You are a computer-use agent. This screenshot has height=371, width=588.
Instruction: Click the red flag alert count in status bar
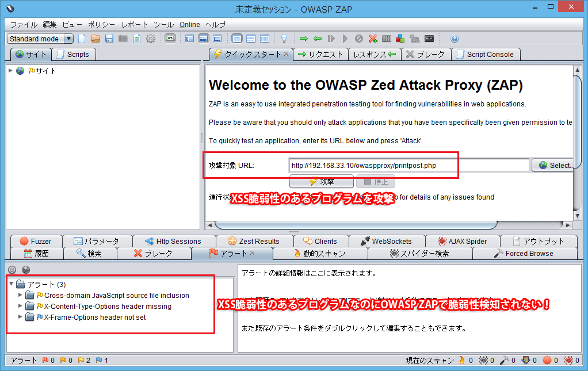click(49, 360)
